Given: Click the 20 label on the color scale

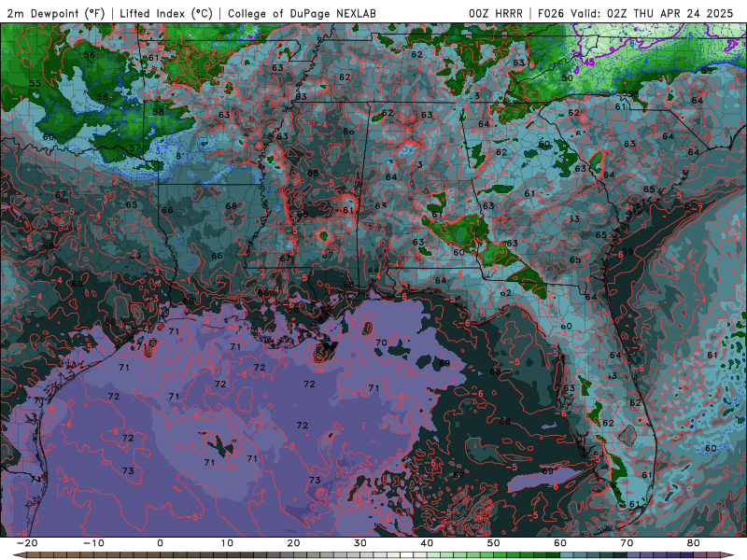Looking at the screenshot, I should pyautogui.click(x=293, y=543).
